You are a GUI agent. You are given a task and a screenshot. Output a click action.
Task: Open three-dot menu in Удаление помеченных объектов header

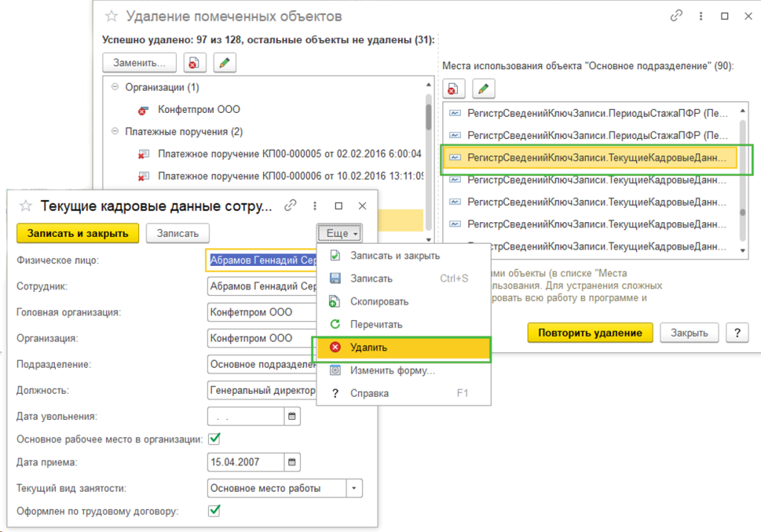click(x=701, y=16)
